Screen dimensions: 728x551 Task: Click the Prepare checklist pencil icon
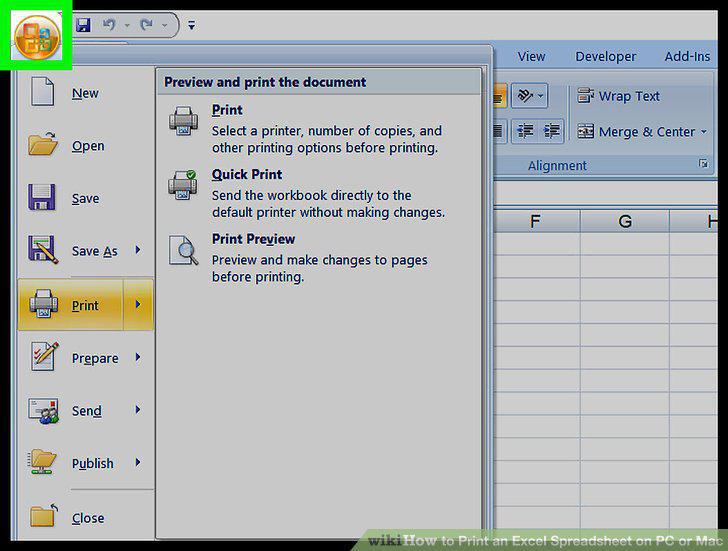click(x=45, y=356)
